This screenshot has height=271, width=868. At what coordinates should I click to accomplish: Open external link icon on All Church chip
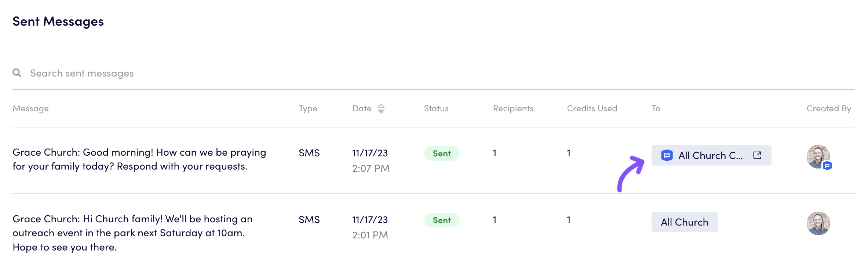coord(757,155)
